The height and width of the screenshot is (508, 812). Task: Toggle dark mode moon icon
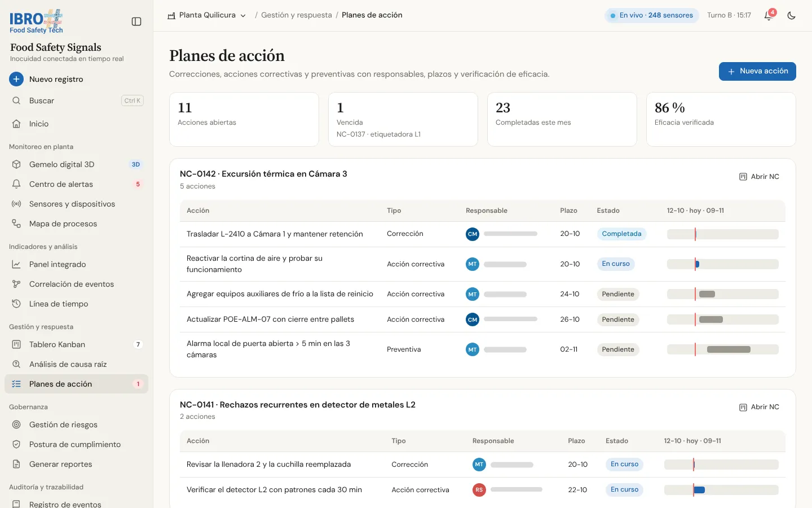(x=792, y=15)
